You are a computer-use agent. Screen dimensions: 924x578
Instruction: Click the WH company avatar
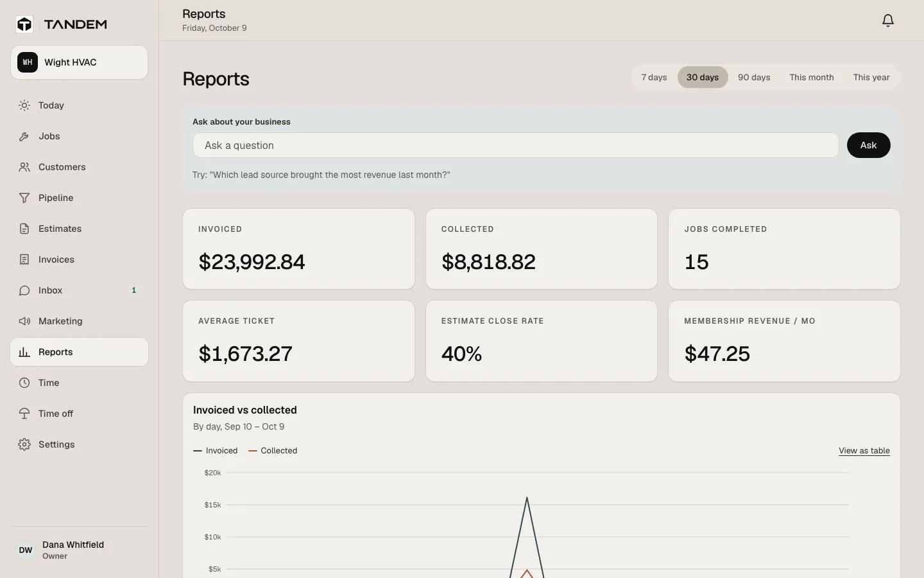28,62
